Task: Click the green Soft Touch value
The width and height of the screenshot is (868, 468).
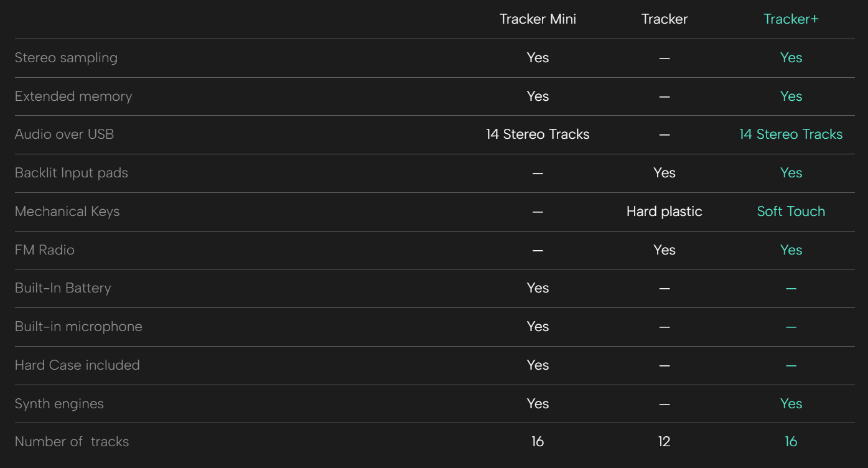Action: tap(791, 212)
